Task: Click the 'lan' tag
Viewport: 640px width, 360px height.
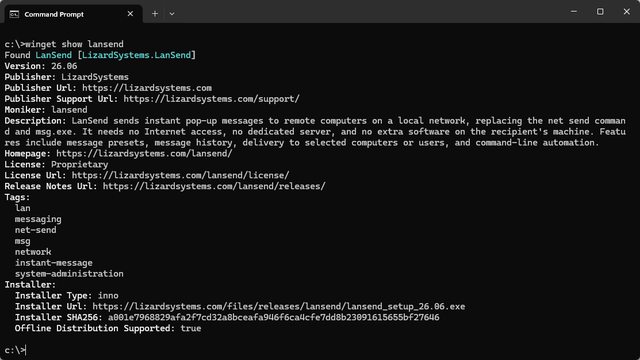Action: click(x=22, y=208)
